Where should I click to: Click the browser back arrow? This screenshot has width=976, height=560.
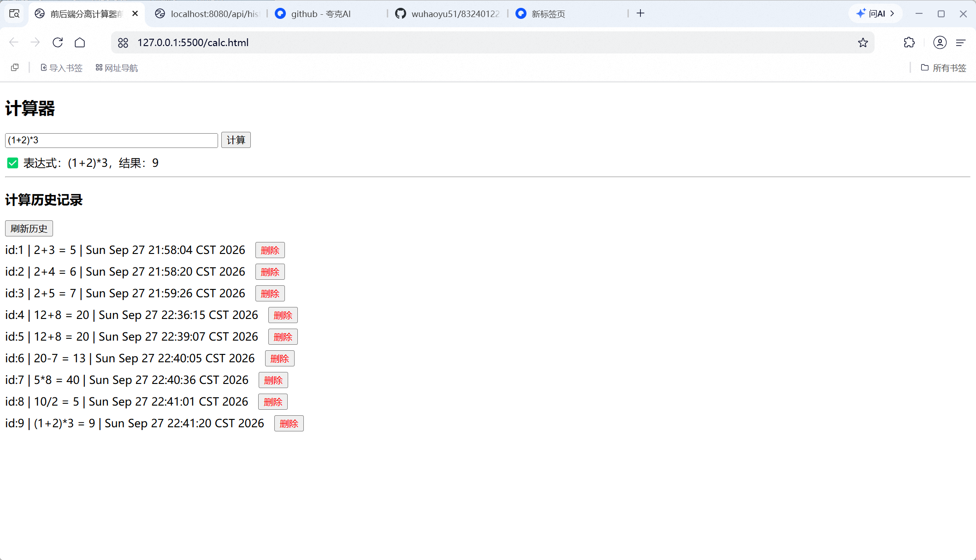coord(14,42)
